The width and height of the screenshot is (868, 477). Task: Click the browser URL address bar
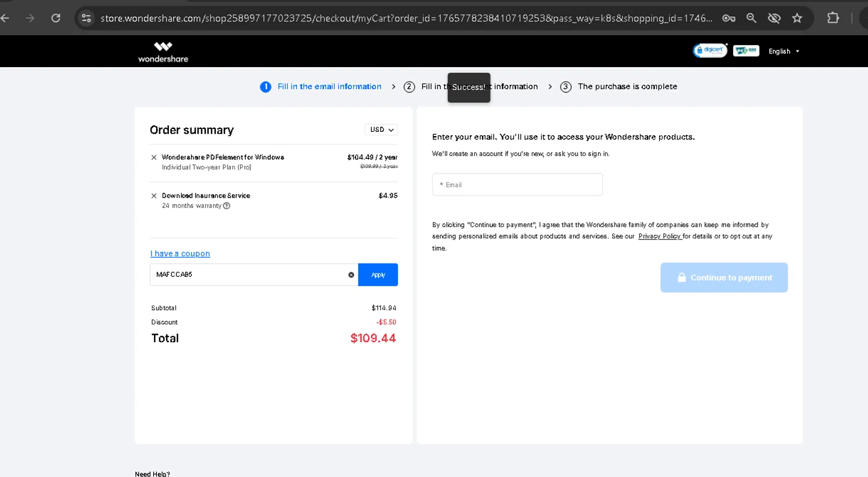click(x=406, y=18)
